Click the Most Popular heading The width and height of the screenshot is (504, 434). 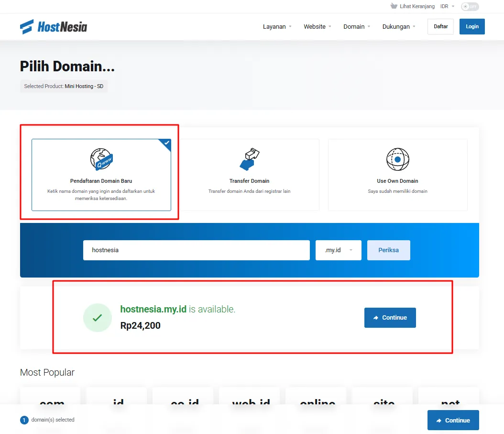tap(47, 372)
